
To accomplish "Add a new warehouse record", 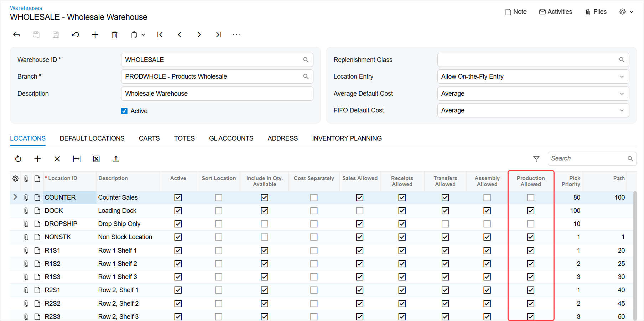I will click(95, 35).
